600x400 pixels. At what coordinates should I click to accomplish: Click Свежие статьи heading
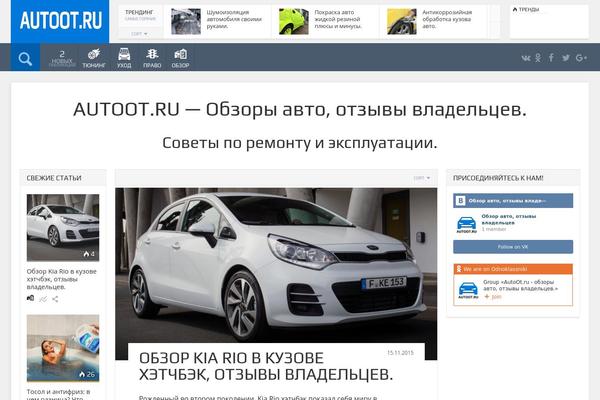coord(54,178)
